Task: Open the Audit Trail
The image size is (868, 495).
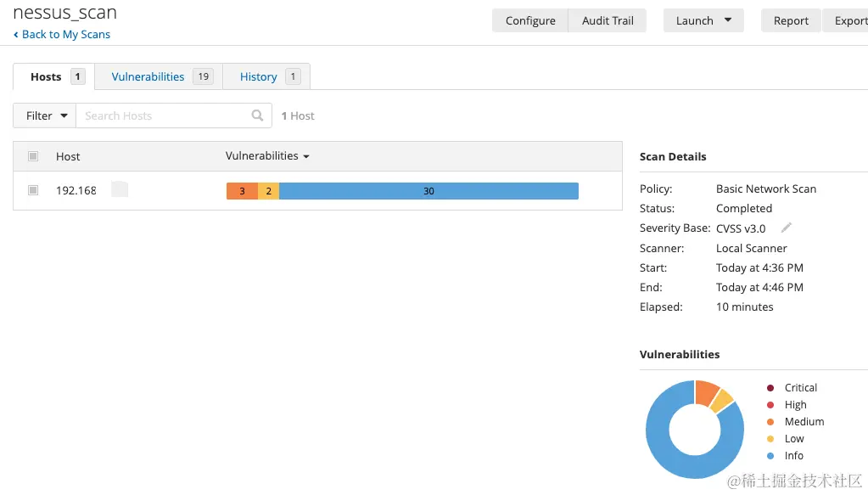Action: 608,20
